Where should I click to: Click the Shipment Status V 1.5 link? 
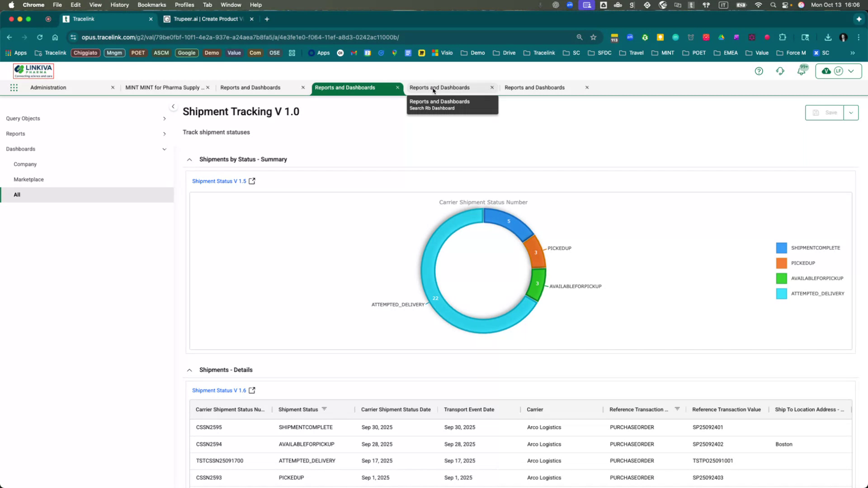(219, 181)
